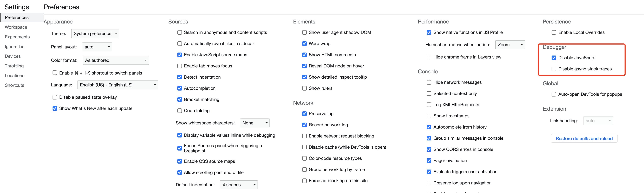Screen dimensions: 644x193
Task: Check Disable cache while DevTools is open
Action: pyautogui.click(x=304, y=147)
